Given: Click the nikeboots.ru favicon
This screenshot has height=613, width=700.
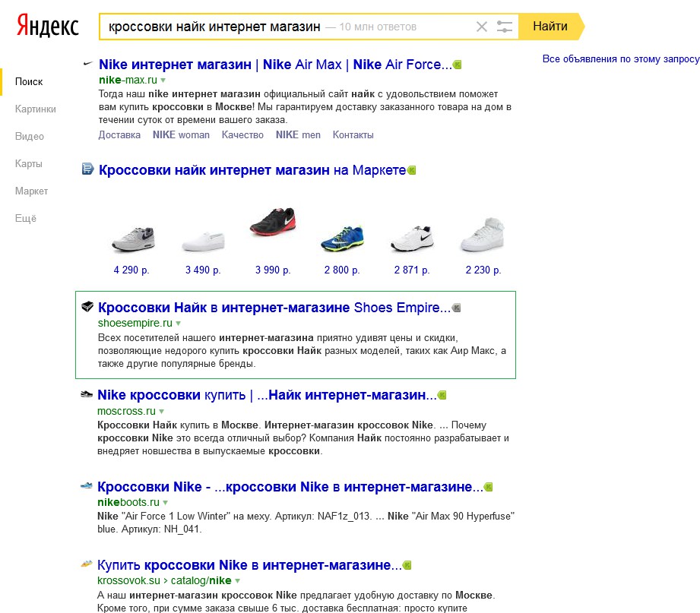Looking at the screenshot, I should pos(87,485).
